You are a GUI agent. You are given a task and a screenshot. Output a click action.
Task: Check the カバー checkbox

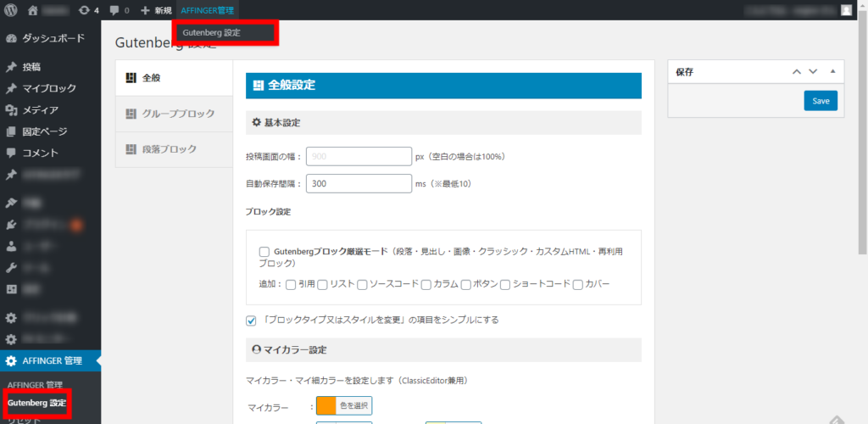[x=578, y=285]
